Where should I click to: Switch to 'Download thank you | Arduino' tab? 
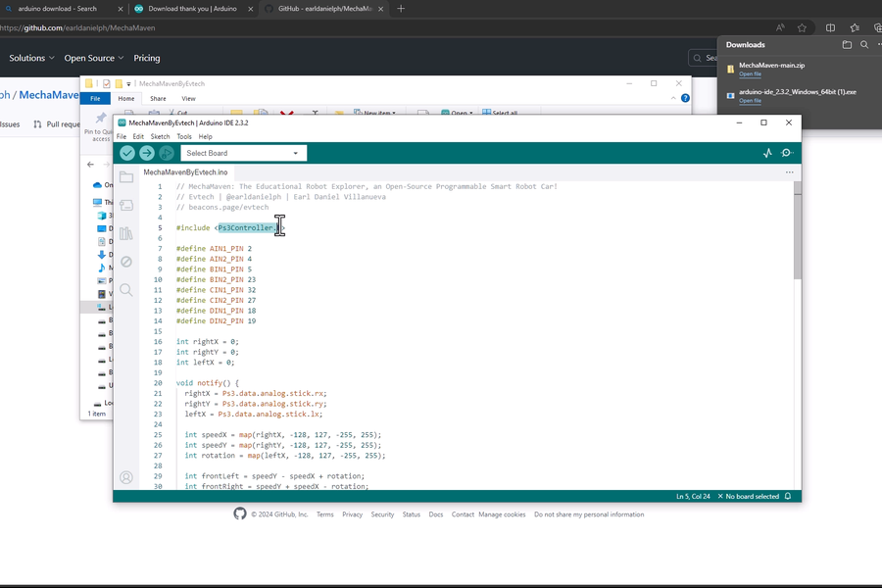(192, 9)
